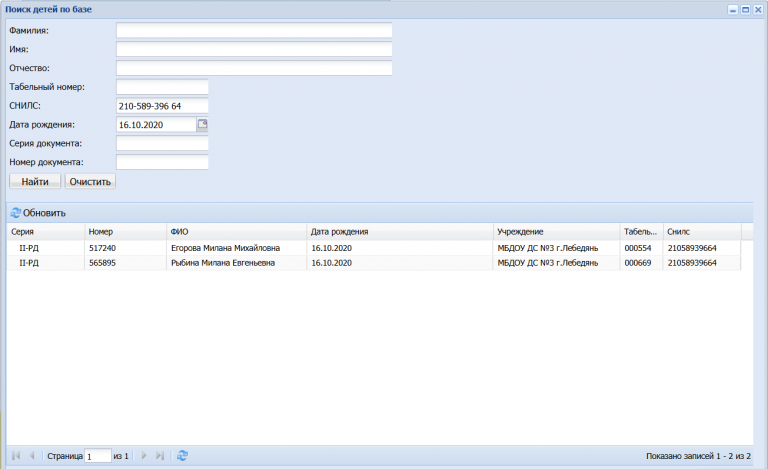Minimize the Поиск детей по базе window

[733, 10]
